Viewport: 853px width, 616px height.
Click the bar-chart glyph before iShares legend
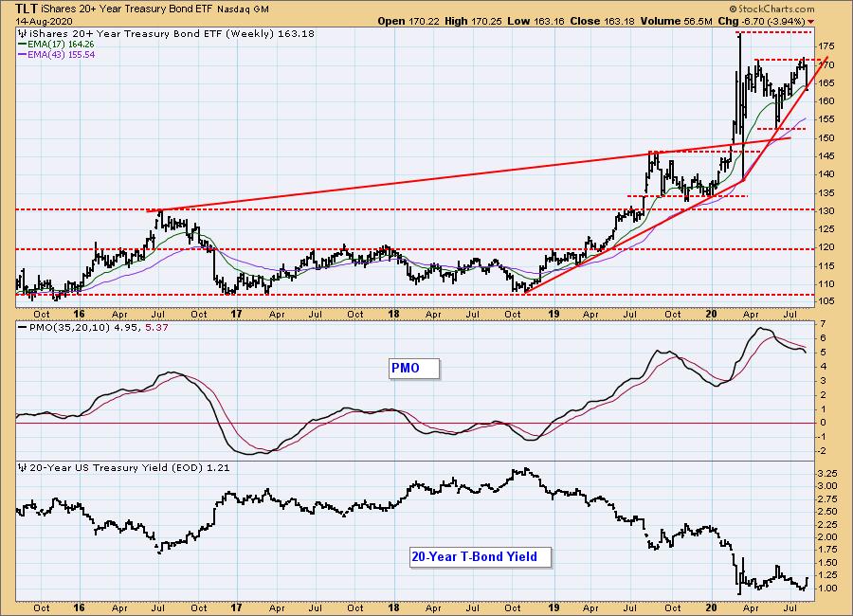[23, 34]
